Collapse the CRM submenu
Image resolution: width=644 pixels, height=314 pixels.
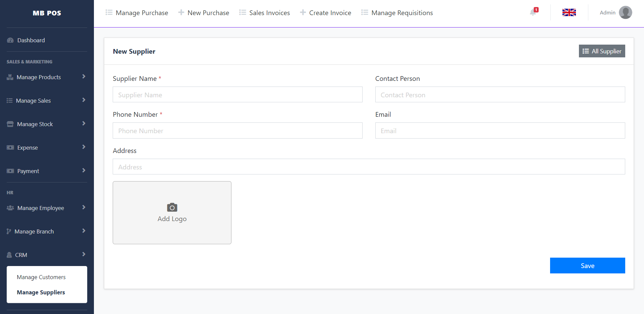tap(21, 255)
